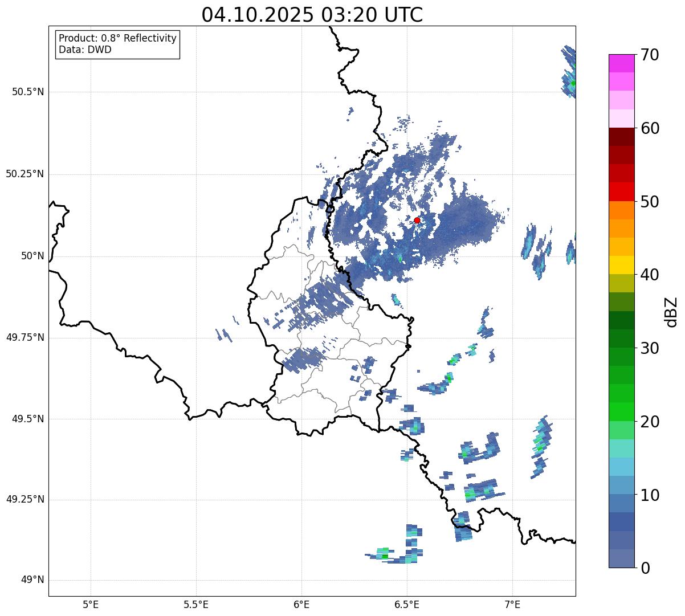Click the 6°E longitude label
Viewport: 685px width, 616px height.
(x=301, y=604)
